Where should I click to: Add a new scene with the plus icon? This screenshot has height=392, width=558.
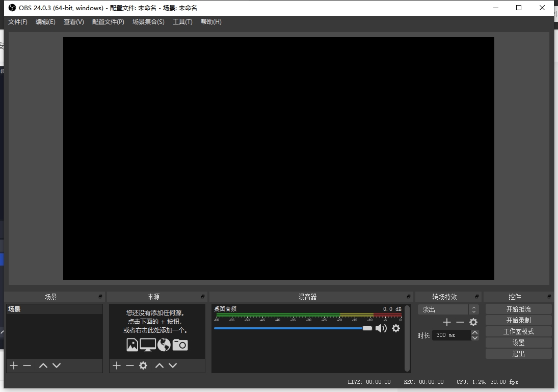pos(14,365)
